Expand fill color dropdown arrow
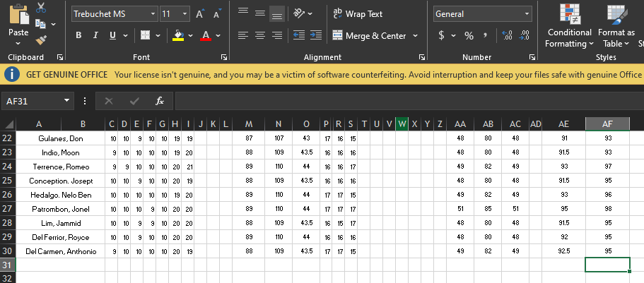 point(191,36)
